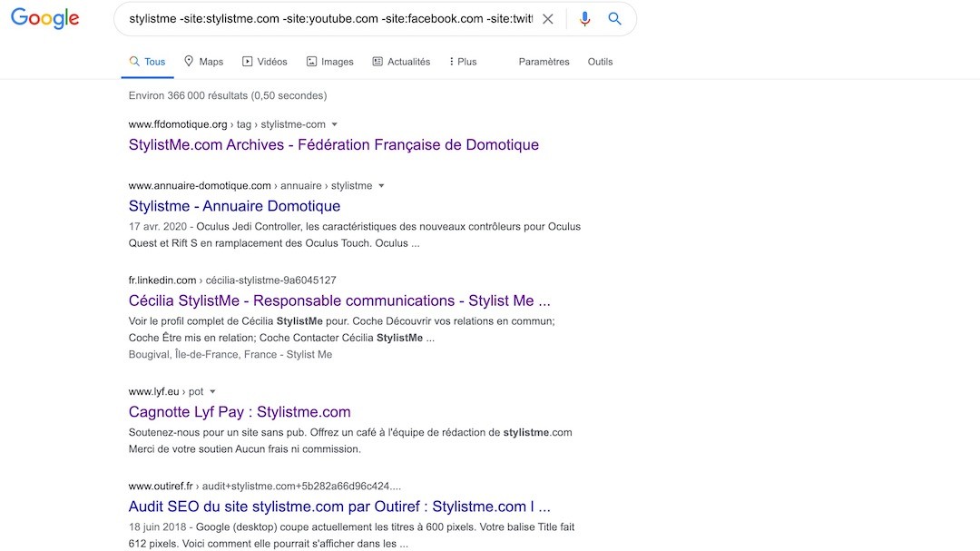The image size is (980, 551).
Task: Open Paramètres settings
Action: point(544,62)
